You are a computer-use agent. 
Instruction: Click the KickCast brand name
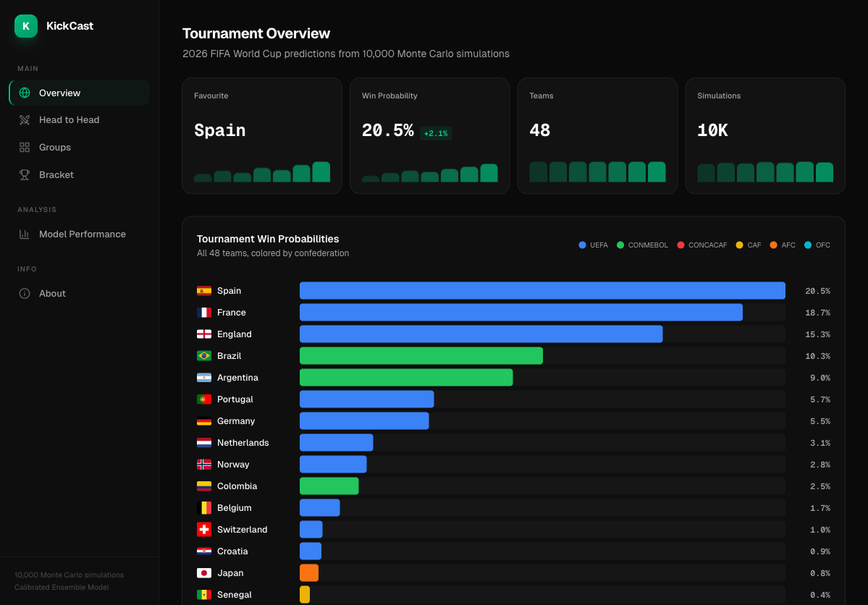point(69,26)
